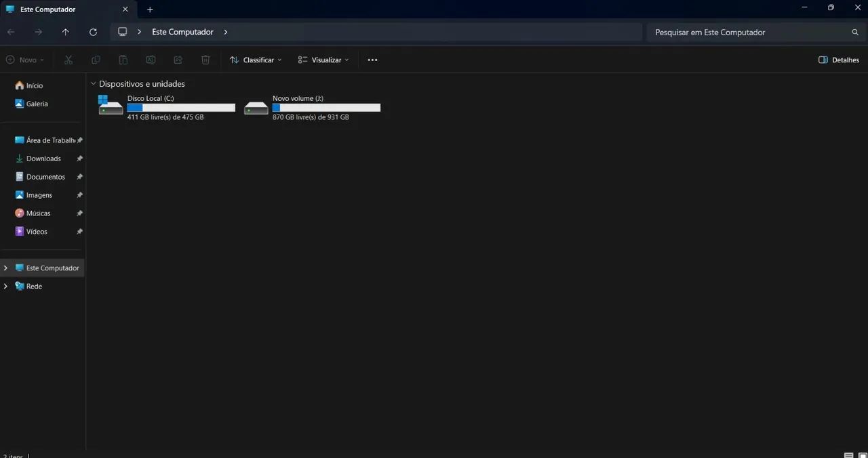868x458 pixels.
Task: Open the Classificar dropdown
Action: click(x=256, y=60)
